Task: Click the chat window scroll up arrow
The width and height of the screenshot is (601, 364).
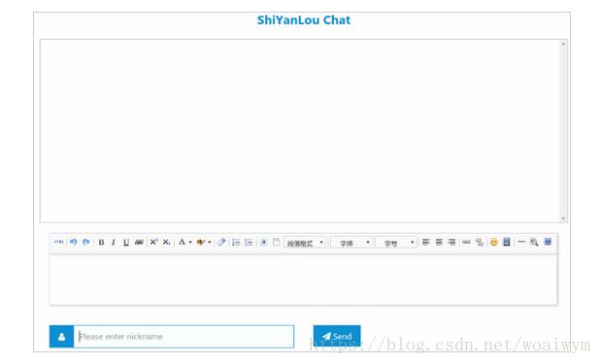Action: click(x=563, y=44)
